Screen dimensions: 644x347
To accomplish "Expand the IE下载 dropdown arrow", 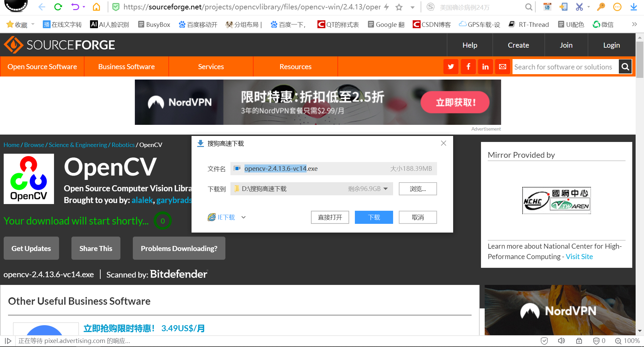I will (x=244, y=217).
